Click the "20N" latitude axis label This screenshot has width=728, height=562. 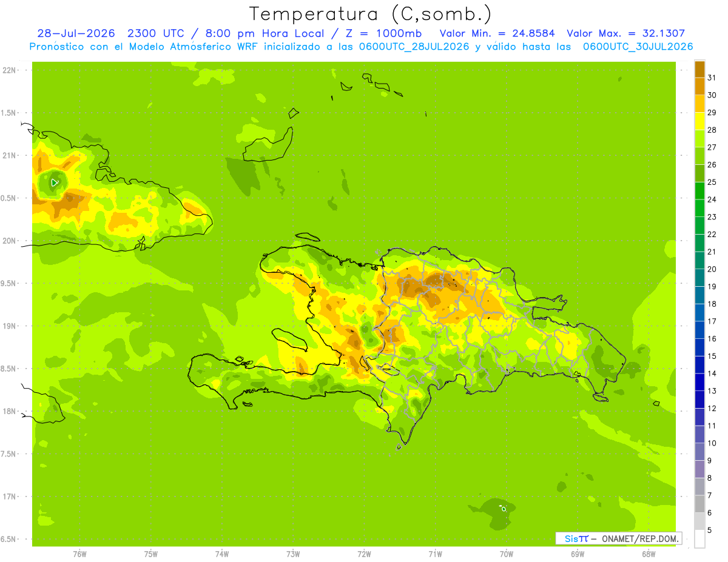[x=9, y=241]
